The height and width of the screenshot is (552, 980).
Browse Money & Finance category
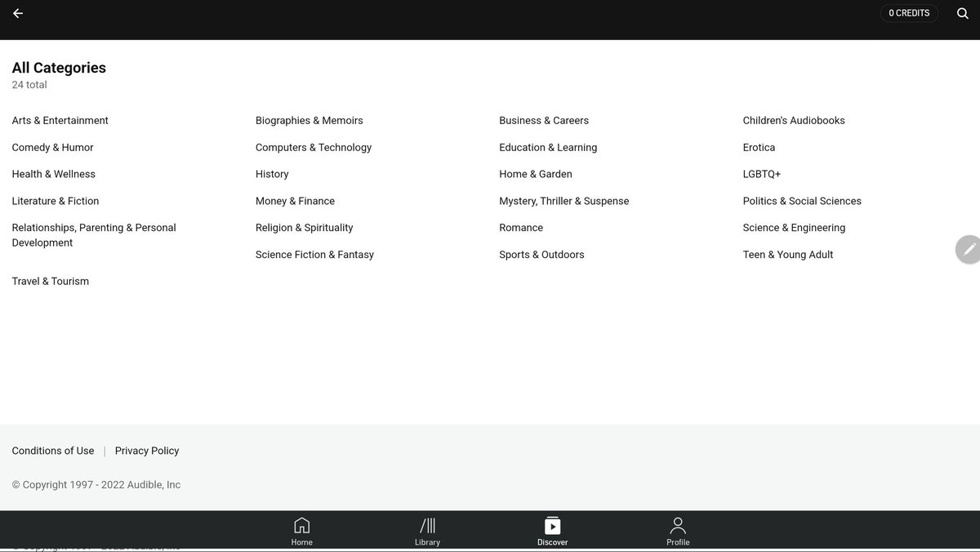pyautogui.click(x=296, y=201)
